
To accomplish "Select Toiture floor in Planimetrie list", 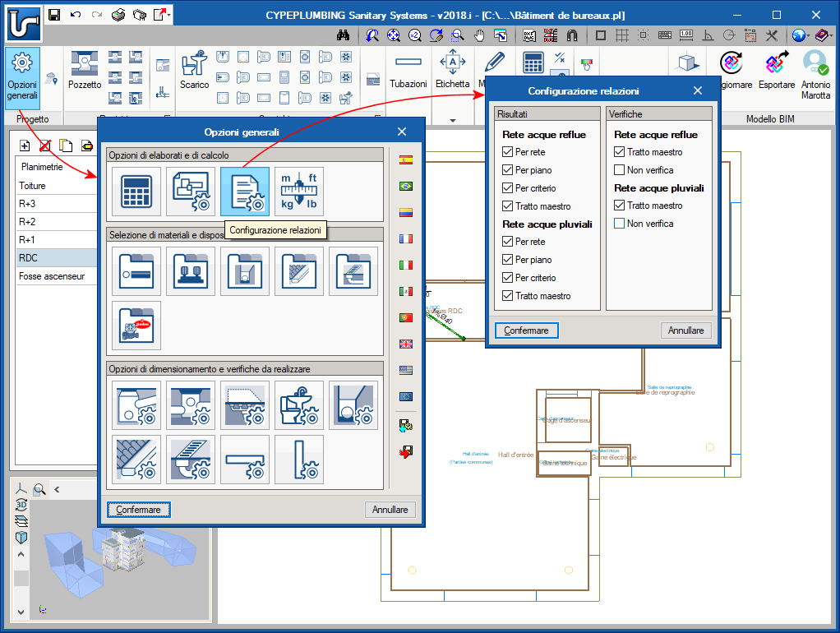I will [56, 186].
